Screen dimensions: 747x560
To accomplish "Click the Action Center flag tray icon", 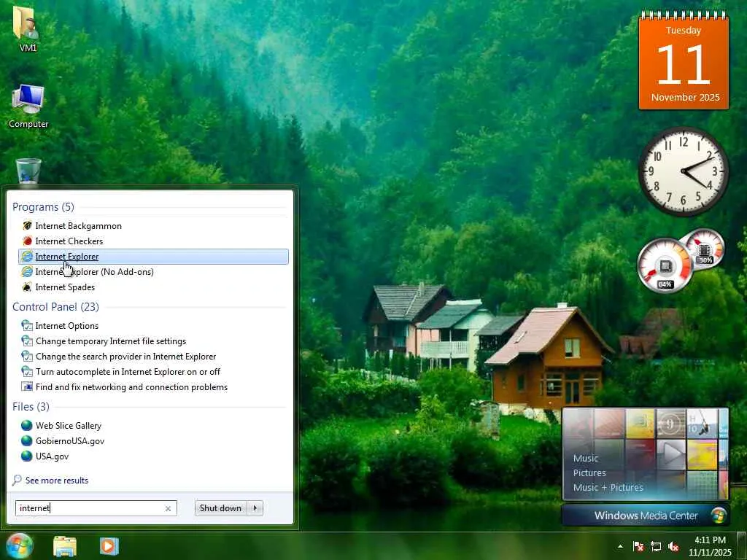I will 638,546.
